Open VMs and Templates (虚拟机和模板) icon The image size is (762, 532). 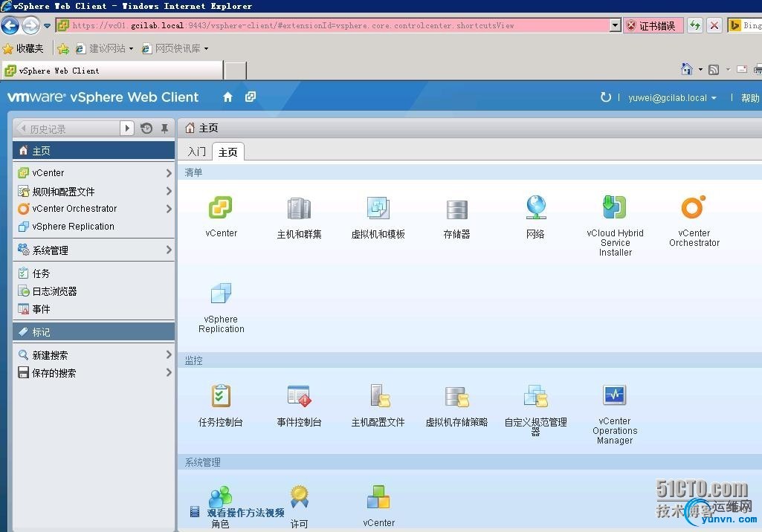click(x=378, y=209)
